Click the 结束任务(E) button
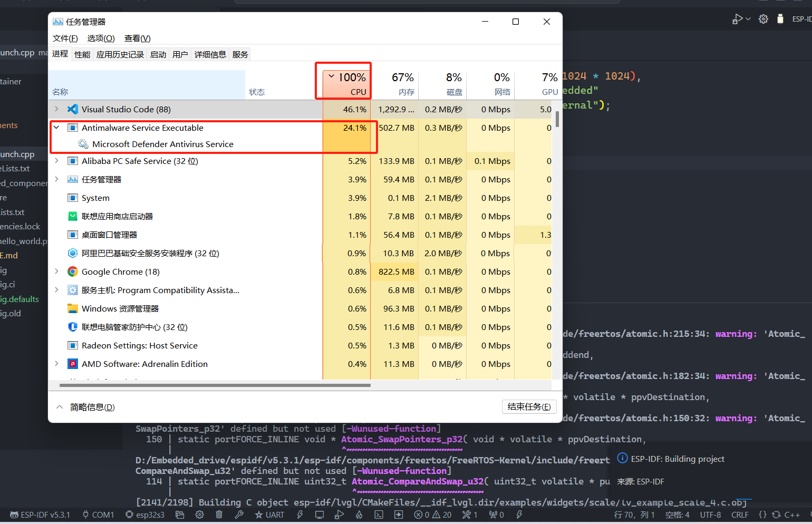This screenshot has width=812, height=524. tap(529, 406)
